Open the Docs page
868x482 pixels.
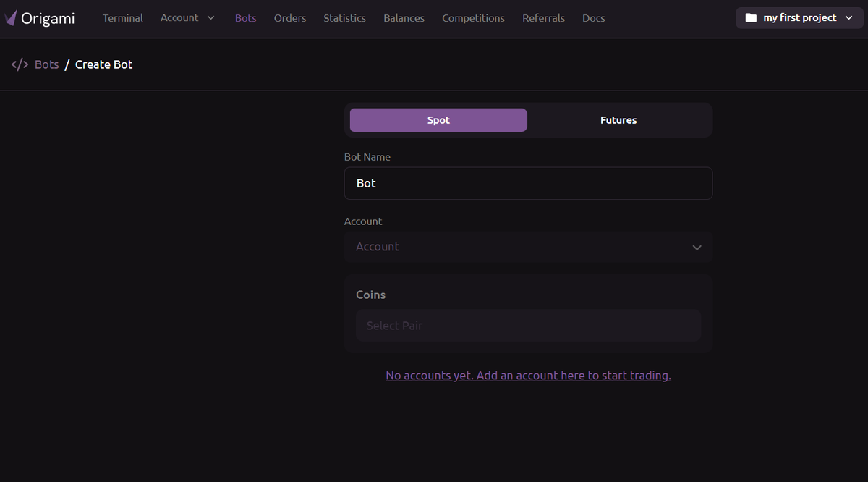click(593, 18)
